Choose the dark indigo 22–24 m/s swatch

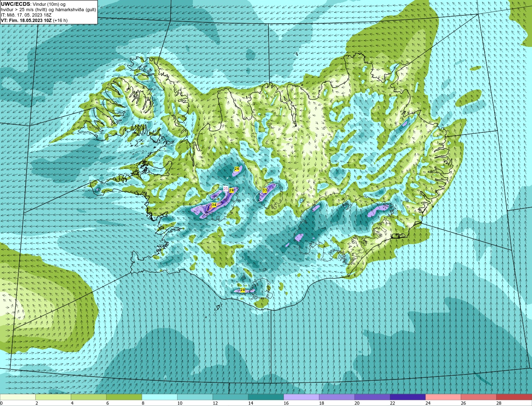(x=408, y=397)
